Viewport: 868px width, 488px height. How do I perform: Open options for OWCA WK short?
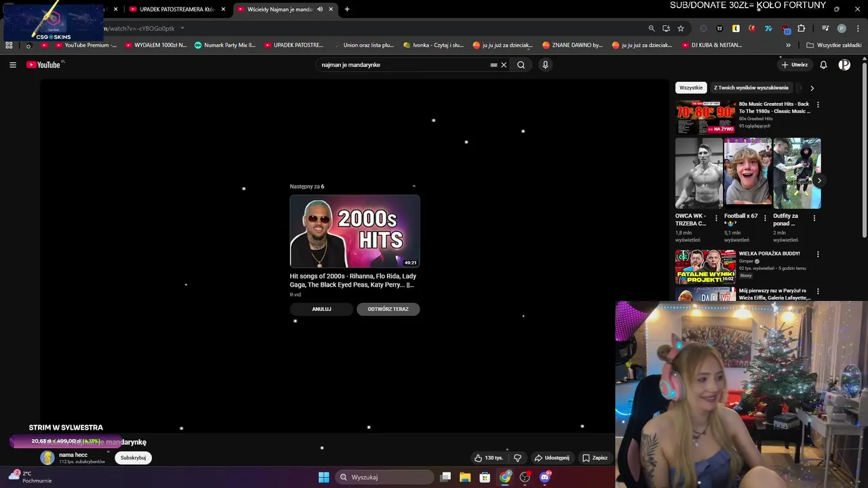[716, 218]
